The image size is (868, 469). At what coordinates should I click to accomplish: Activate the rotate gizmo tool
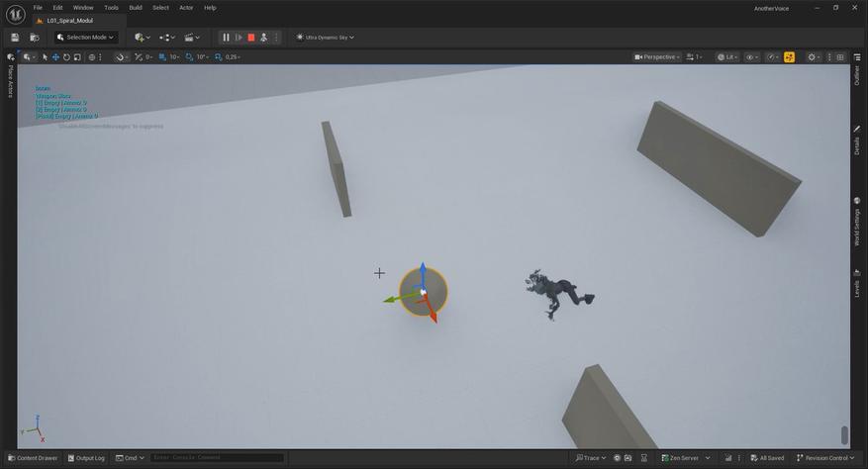click(66, 57)
